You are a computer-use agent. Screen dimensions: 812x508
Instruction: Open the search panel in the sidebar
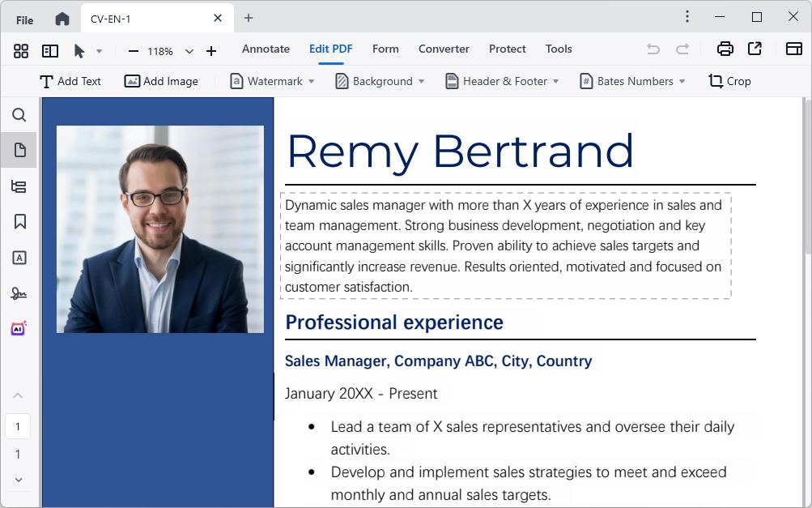pyautogui.click(x=19, y=115)
